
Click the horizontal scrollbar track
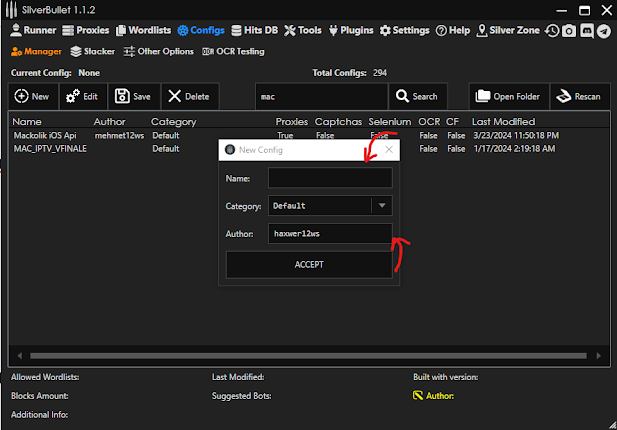click(x=308, y=356)
